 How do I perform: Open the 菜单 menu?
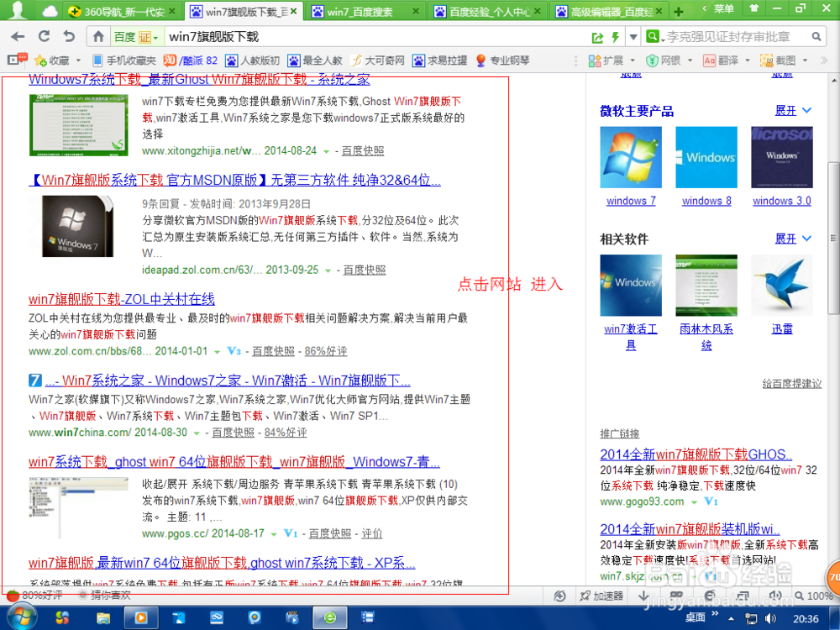(x=724, y=8)
